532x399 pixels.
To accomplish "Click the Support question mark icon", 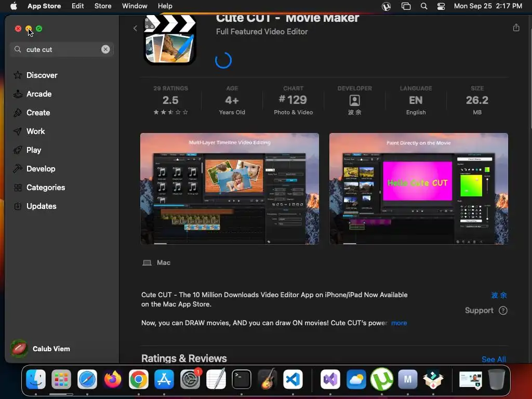I will tap(503, 311).
